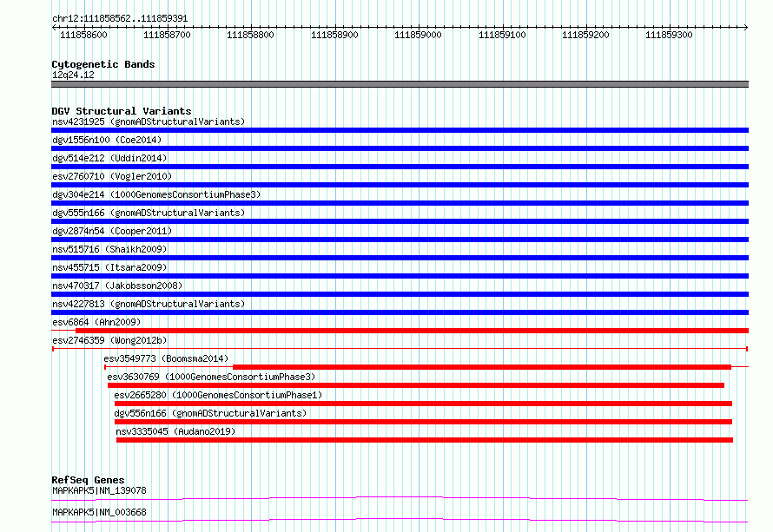
Task: Click esv3630769 1000GenomesConsortiumPhase3 label
Action: coord(211,377)
